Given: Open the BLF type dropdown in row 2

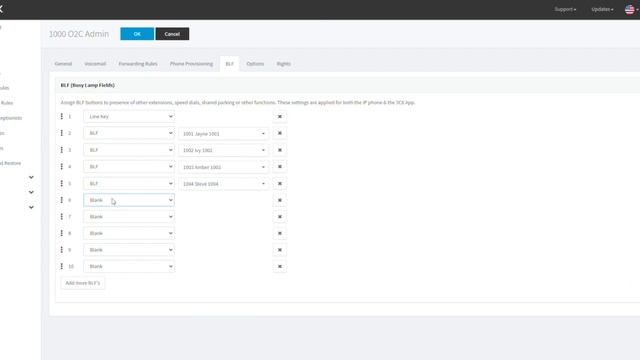Looking at the screenshot, I should 129,133.
